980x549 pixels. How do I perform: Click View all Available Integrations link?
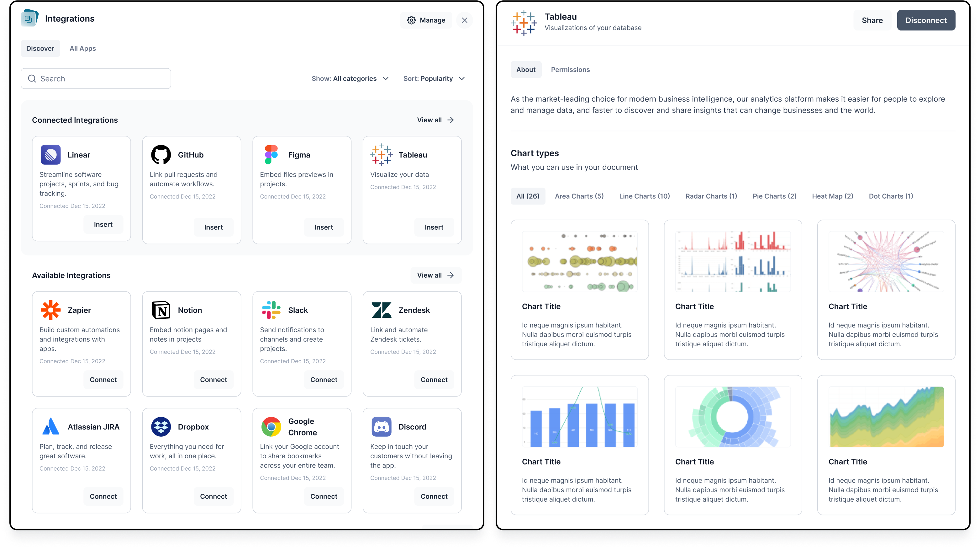click(x=435, y=275)
